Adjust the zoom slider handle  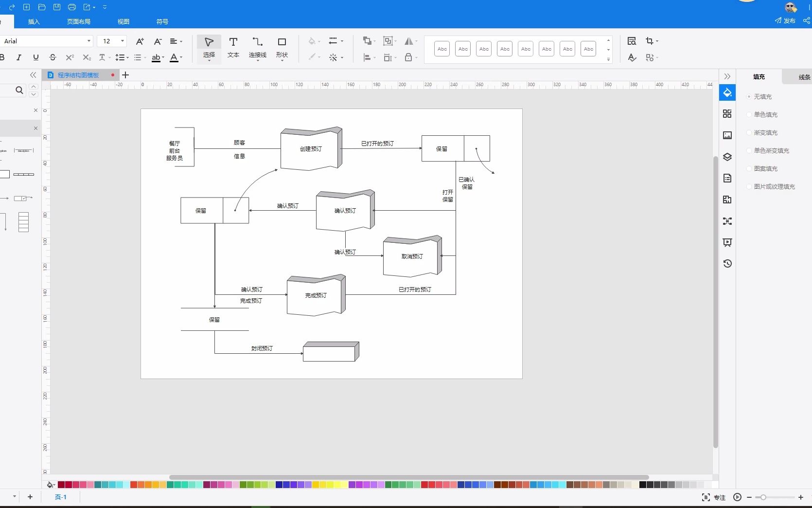763,497
